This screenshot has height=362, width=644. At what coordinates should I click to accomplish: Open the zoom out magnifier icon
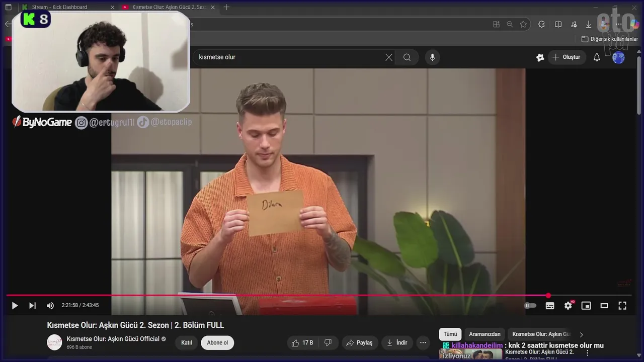[510, 24]
